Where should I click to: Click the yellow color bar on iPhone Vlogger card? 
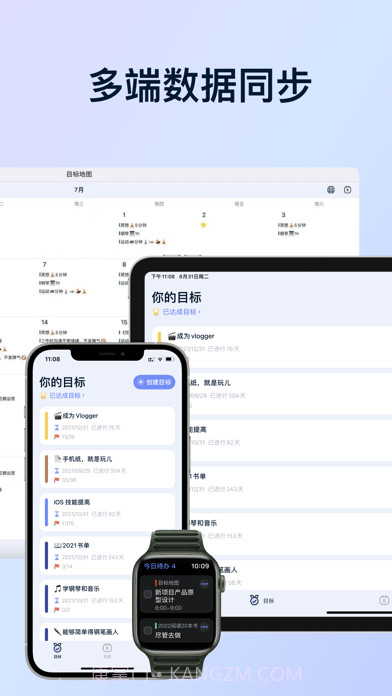point(46,426)
